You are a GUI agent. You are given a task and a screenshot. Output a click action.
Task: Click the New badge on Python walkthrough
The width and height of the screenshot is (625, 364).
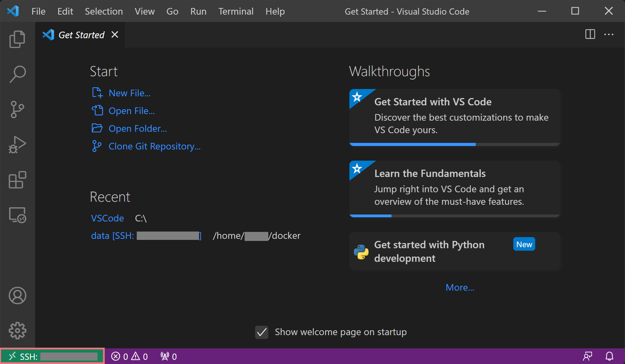524,244
